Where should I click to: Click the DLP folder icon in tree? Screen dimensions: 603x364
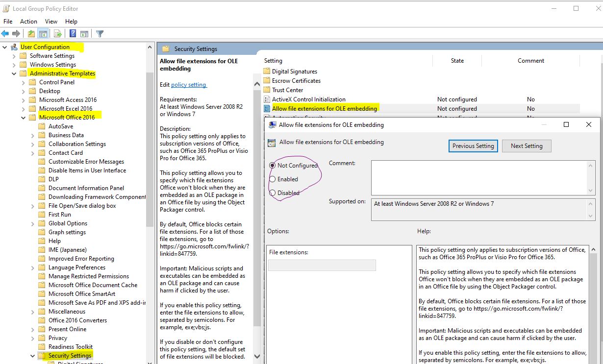click(x=42, y=179)
